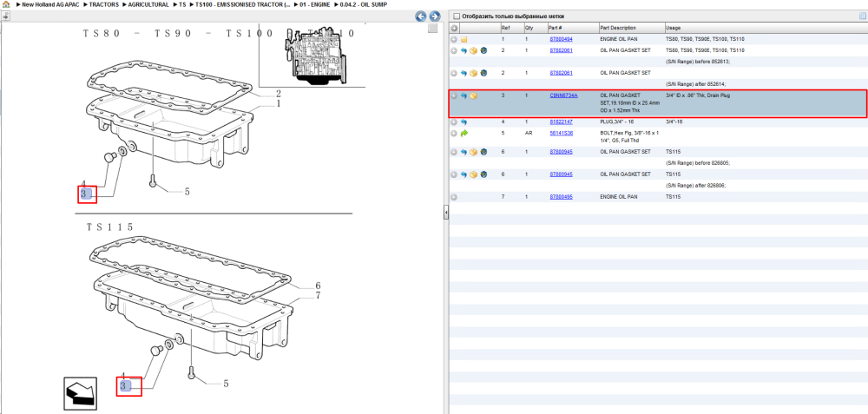Viewport: 868px width, 414px height.
Task: Click '(S/N Range) before 852613;' text
Action: point(698,62)
